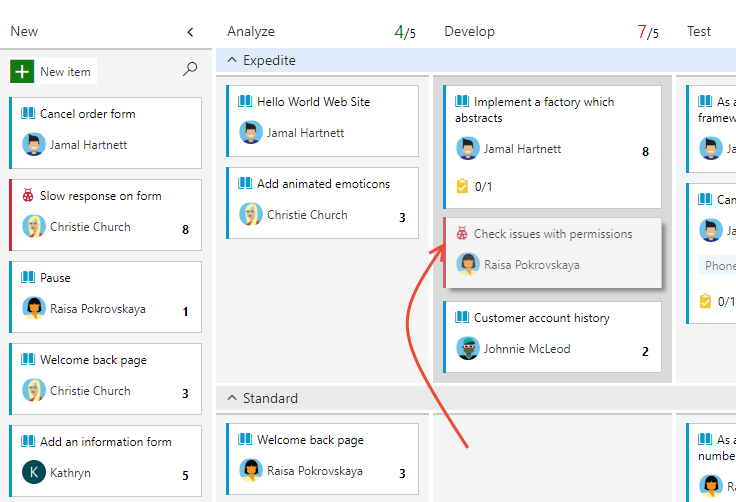The width and height of the screenshot is (736, 502).
Task: Open search via magnifying glass icon
Action: 190,69
